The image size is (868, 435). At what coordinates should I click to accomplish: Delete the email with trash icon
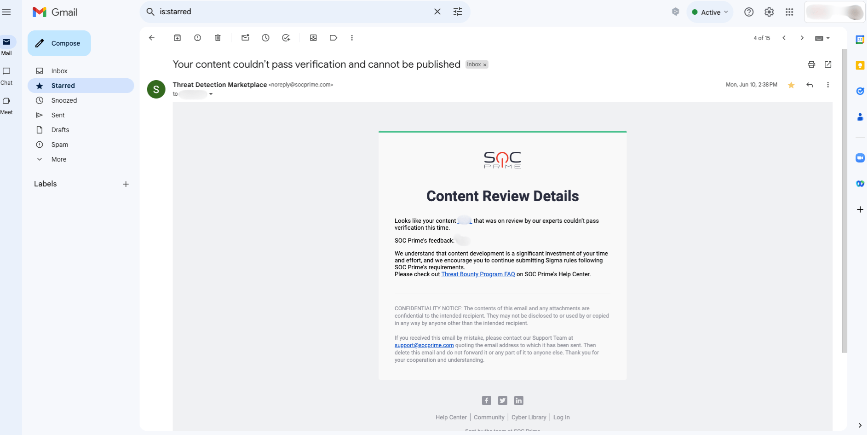tap(218, 38)
